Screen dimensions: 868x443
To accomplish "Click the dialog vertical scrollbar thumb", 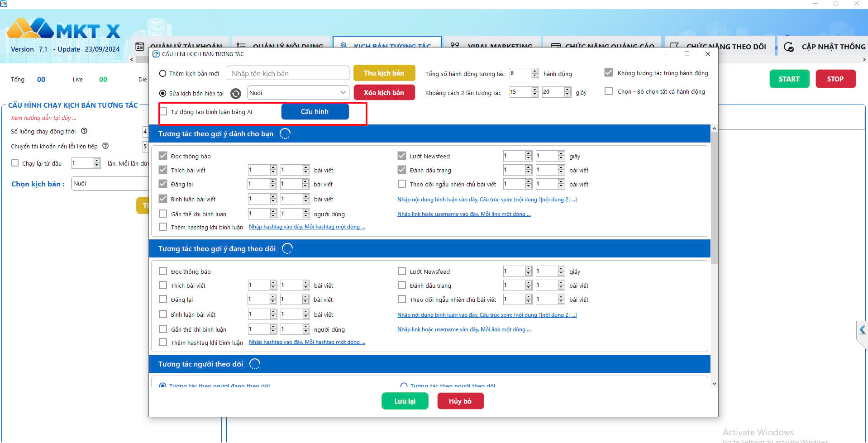I will (x=714, y=198).
